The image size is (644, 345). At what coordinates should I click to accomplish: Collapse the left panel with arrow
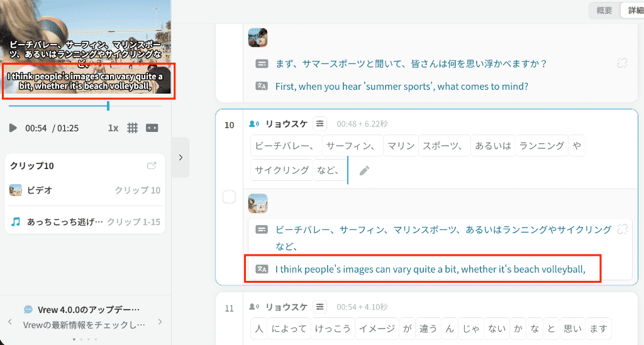(x=180, y=158)
